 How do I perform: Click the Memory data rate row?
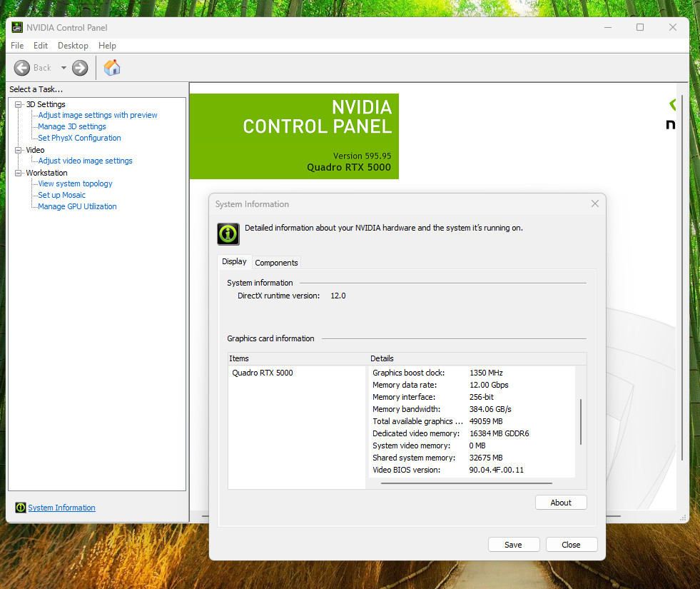[x=472, y=385]
